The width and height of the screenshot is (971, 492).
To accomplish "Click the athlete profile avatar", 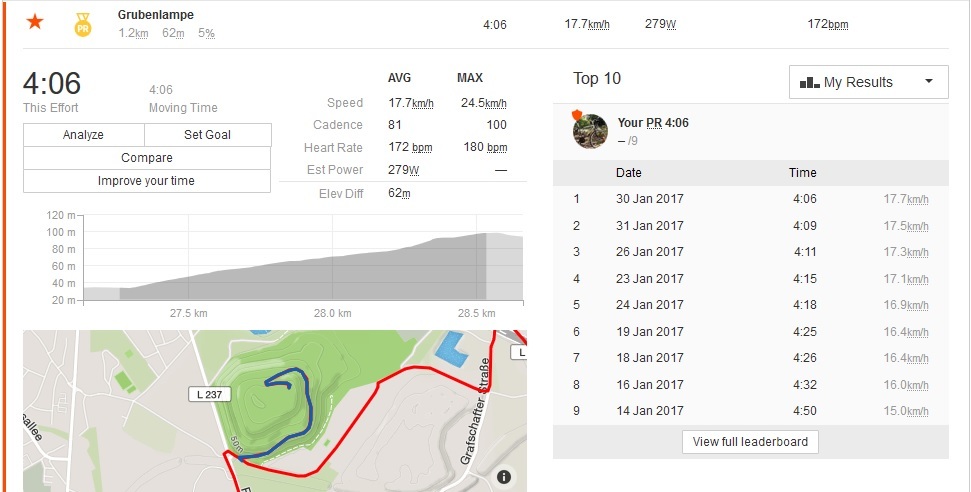I will [590, 131].
